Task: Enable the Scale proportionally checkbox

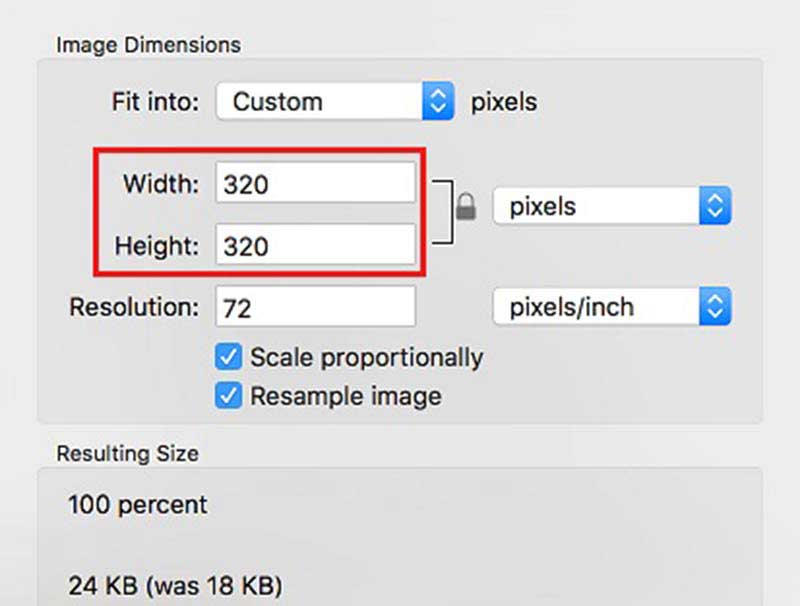Action: [229, 357]
